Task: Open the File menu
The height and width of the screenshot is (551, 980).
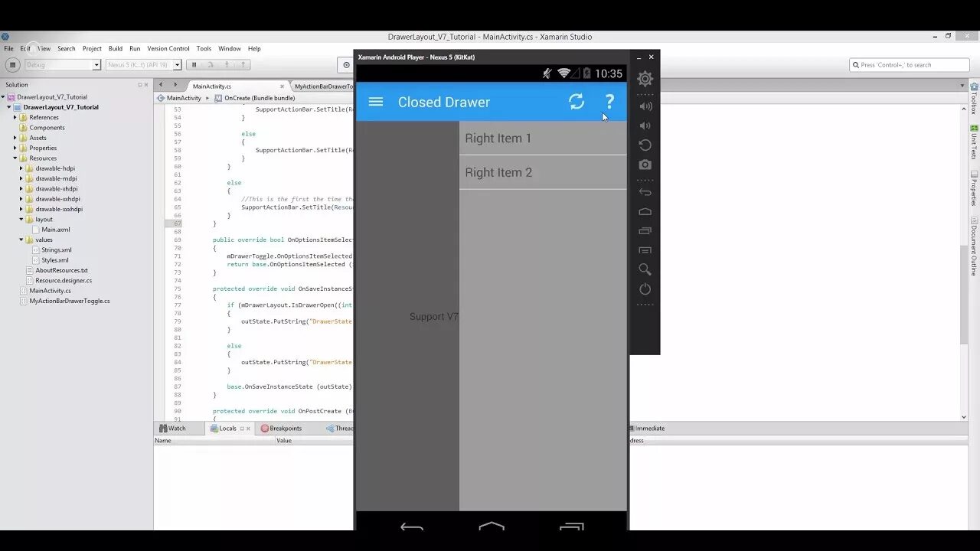Action: 8,48
